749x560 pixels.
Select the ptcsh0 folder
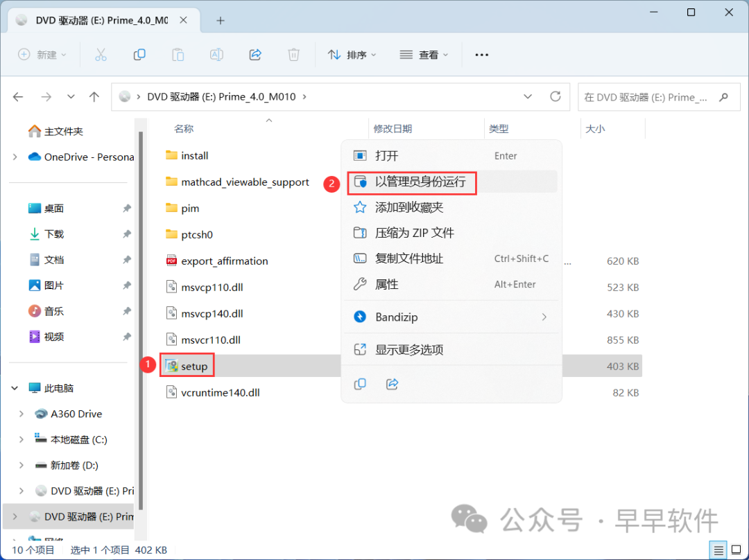[189, 235]
